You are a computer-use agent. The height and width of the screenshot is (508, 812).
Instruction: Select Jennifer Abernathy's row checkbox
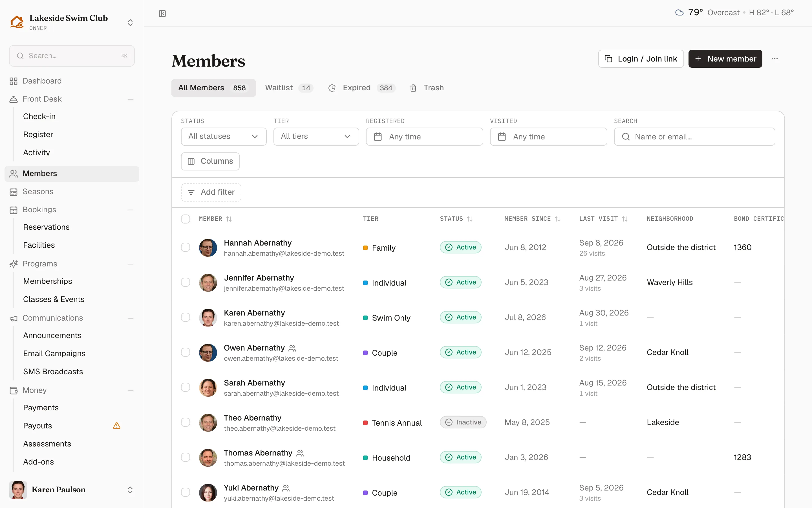coord(186,282)
